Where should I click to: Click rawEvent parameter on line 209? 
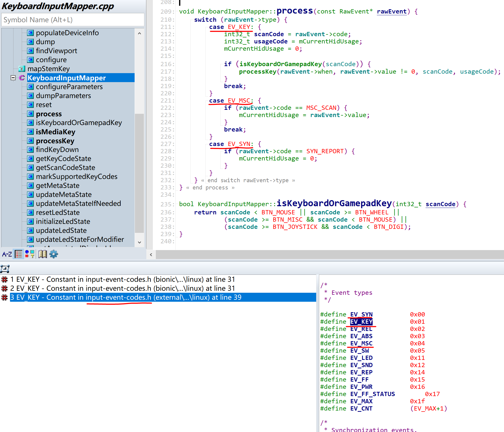pos(392,11)
